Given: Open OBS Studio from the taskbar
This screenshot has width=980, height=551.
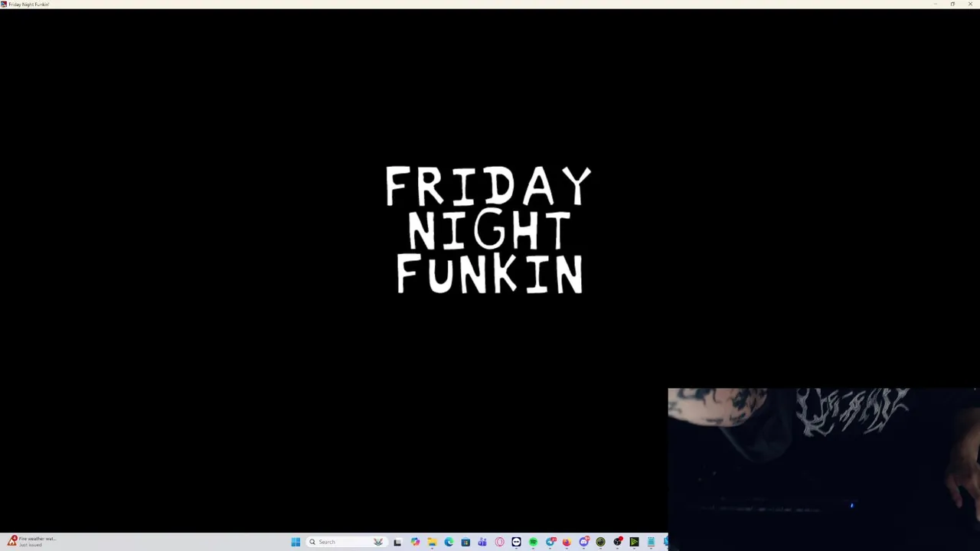Looking at the screenshot, I should coord(618,542).
